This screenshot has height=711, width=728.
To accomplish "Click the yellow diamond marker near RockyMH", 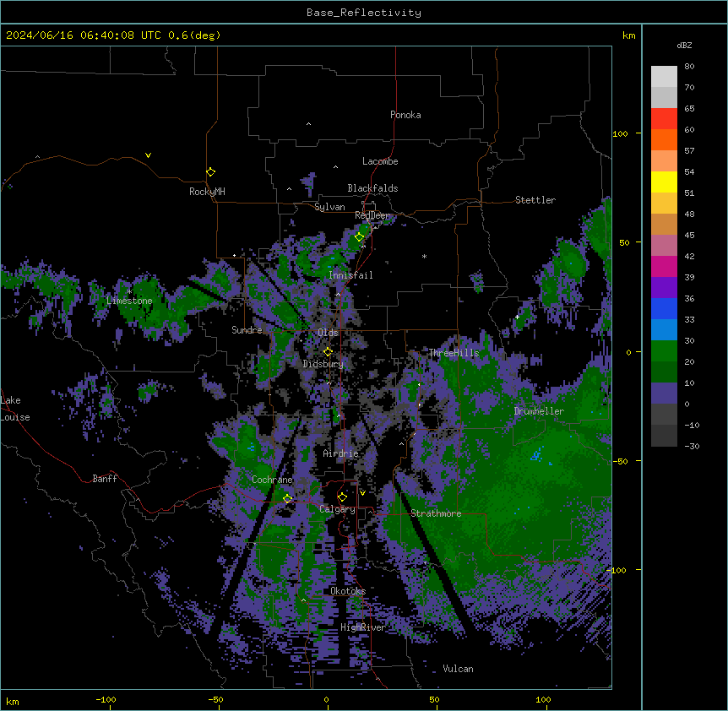I will [211, 172].
